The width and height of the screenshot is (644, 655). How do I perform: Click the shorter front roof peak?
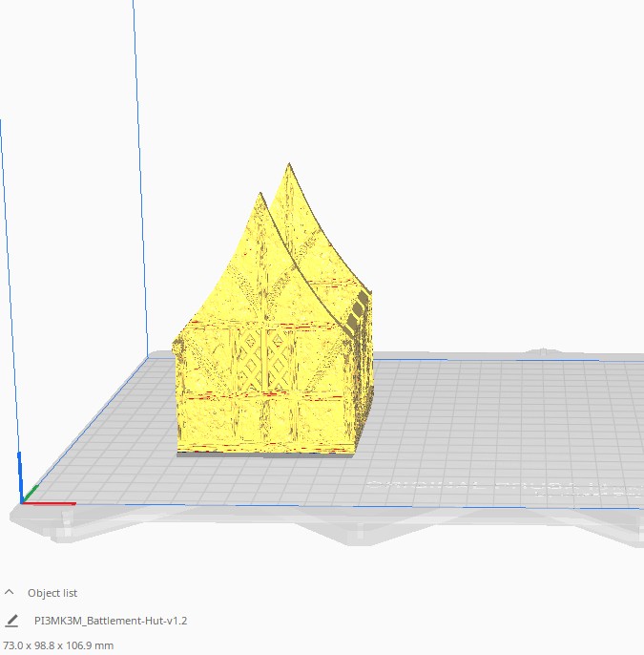tap(260, 199)
